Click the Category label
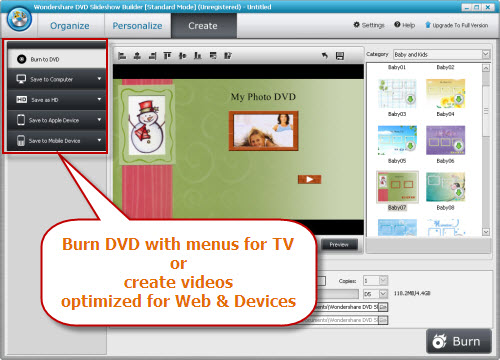Screen dimensions: 500x360 click(x=377, y=54)
